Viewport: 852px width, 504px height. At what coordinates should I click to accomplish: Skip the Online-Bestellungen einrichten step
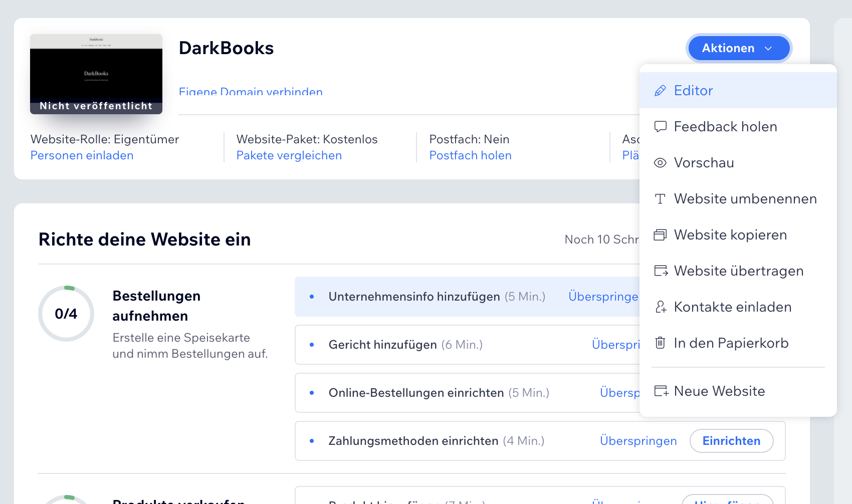620,393
